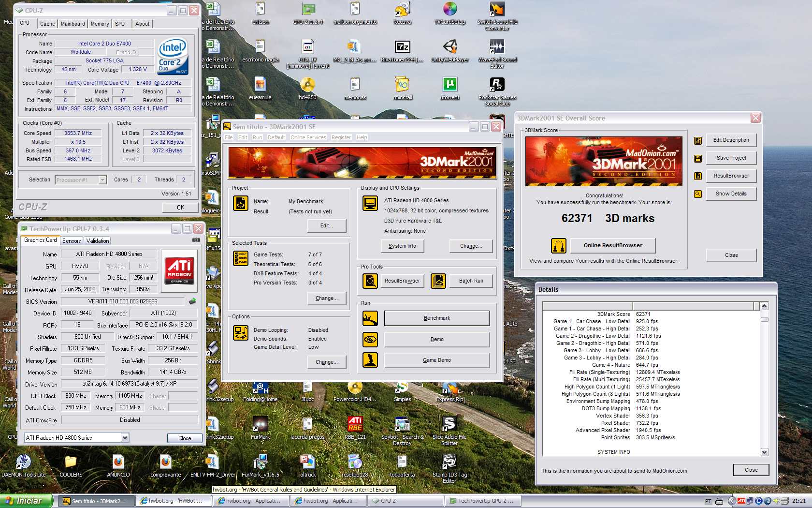Open the File menu in 3DMark2001
The height and width of the screenshot is (508, 812).
tap(229, 137)
